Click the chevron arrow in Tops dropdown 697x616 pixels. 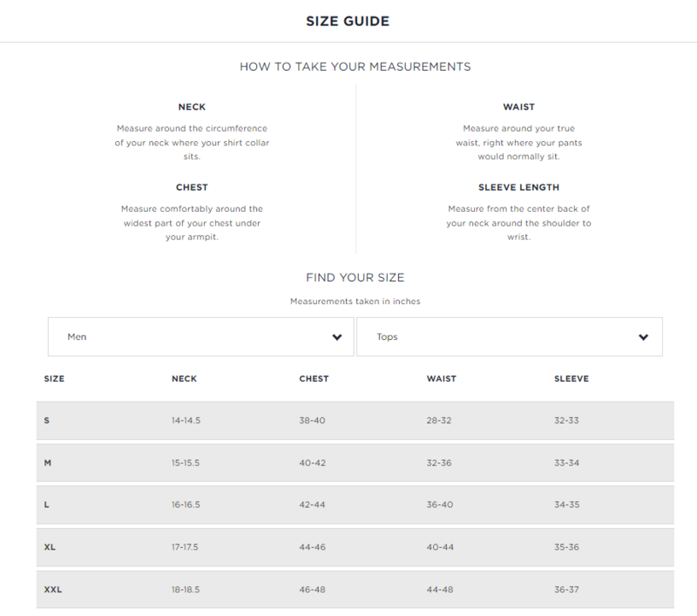tap(643, 337)
